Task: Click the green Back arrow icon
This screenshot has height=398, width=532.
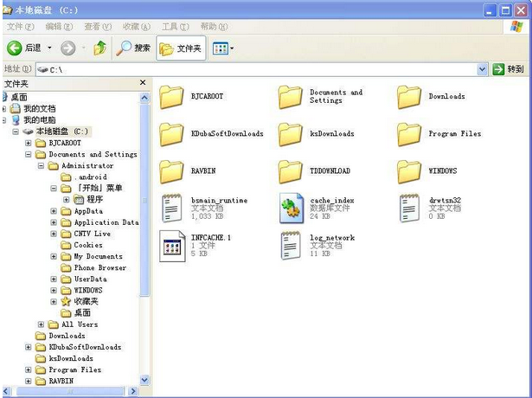Action: (14, 48)
